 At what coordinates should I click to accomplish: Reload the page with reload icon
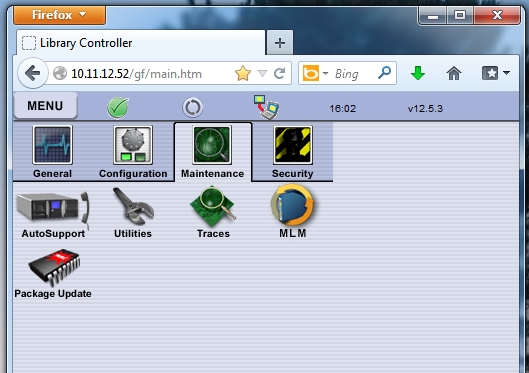[280, 73]
